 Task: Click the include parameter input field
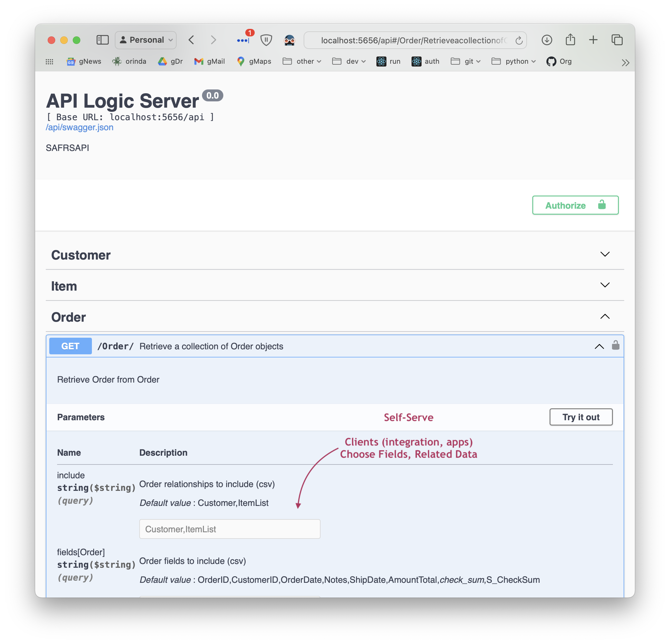230,529
